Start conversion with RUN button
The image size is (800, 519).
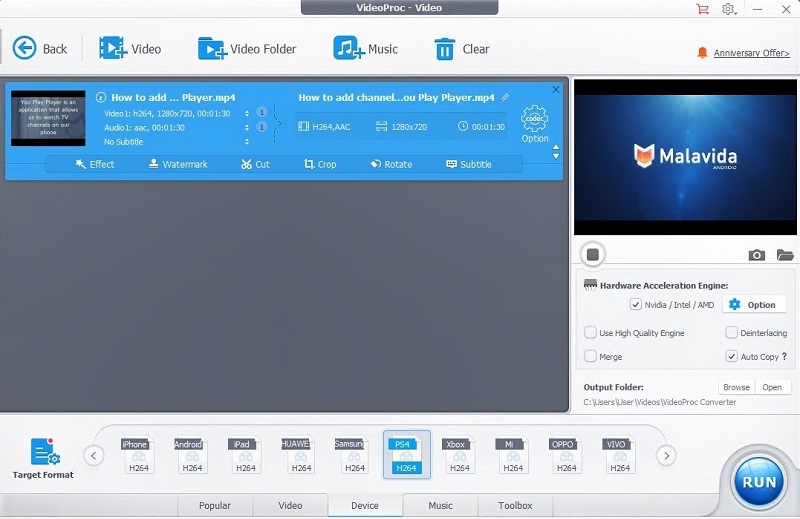759,482
